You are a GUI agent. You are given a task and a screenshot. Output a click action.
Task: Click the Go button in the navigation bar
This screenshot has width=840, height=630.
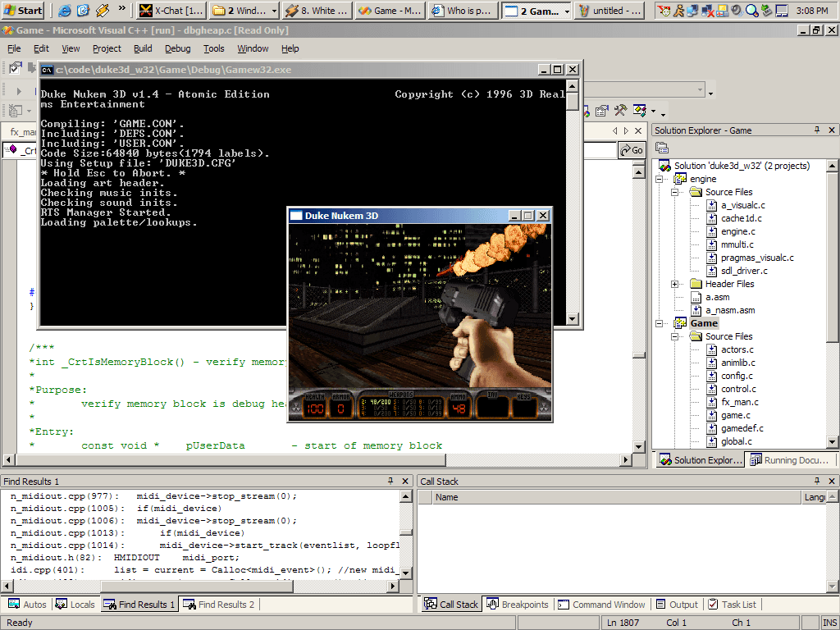(632, 150)
